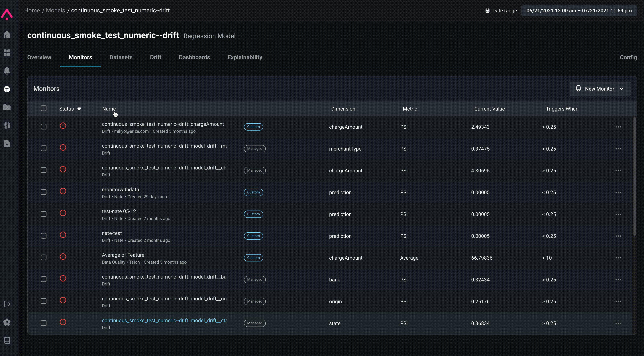Sort by the Status column arrow
The height and width of the screenshot is (356, 644).
(79, 109)
